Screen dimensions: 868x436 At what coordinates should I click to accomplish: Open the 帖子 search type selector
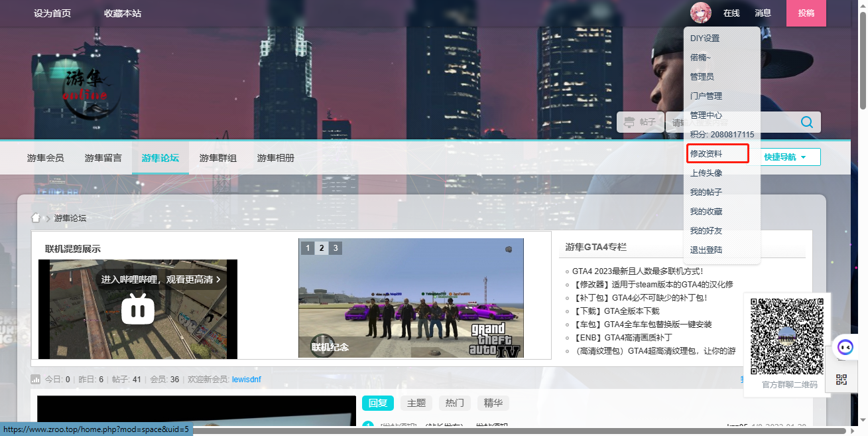(x=640, y=122)
